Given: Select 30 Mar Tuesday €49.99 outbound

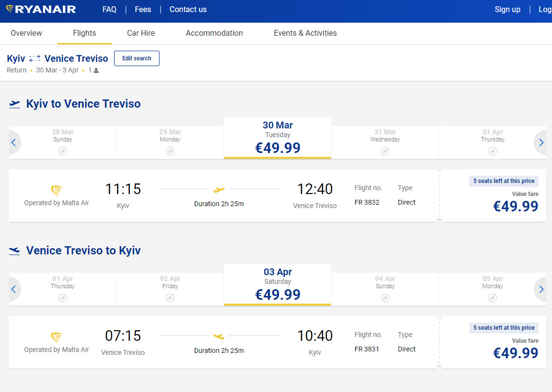Looking at the screenshot, I should (x=277, y=138).
